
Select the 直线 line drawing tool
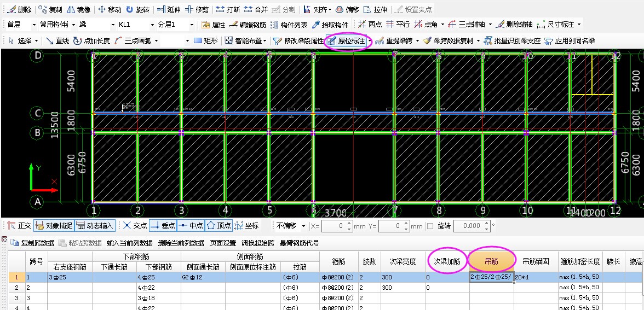pyautogui.click(x=57, y=40)
